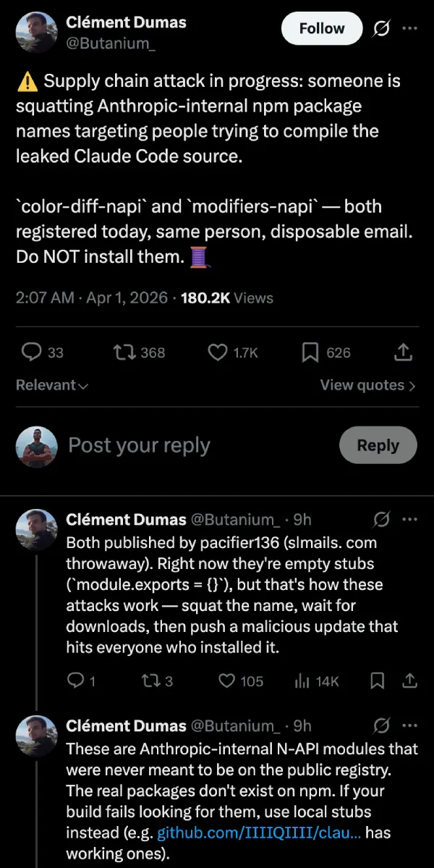Click the reply bubble on pacifier136 comment
This screenshot has height=868, width=434.
pyautogui.click(x=75, y=681)
